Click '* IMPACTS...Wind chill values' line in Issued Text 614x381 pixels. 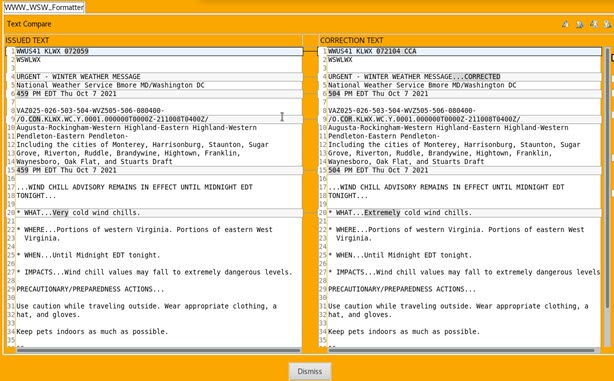tap(154, 272)
